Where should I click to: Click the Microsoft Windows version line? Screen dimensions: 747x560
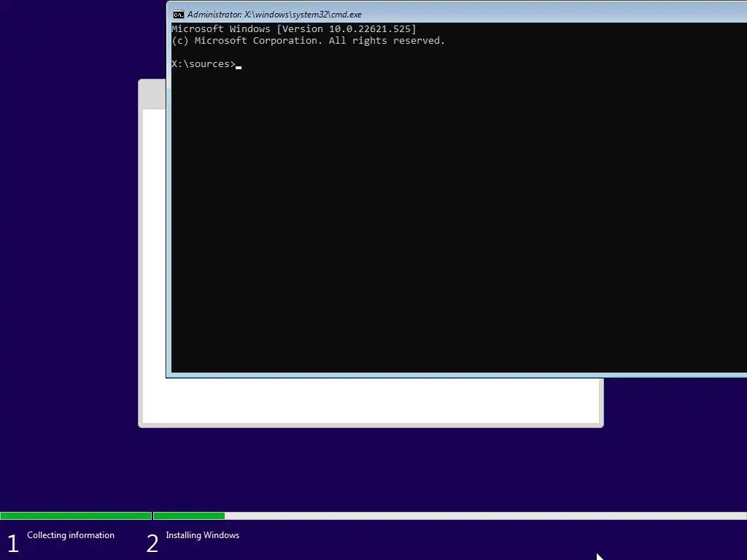tap(293, 28)
